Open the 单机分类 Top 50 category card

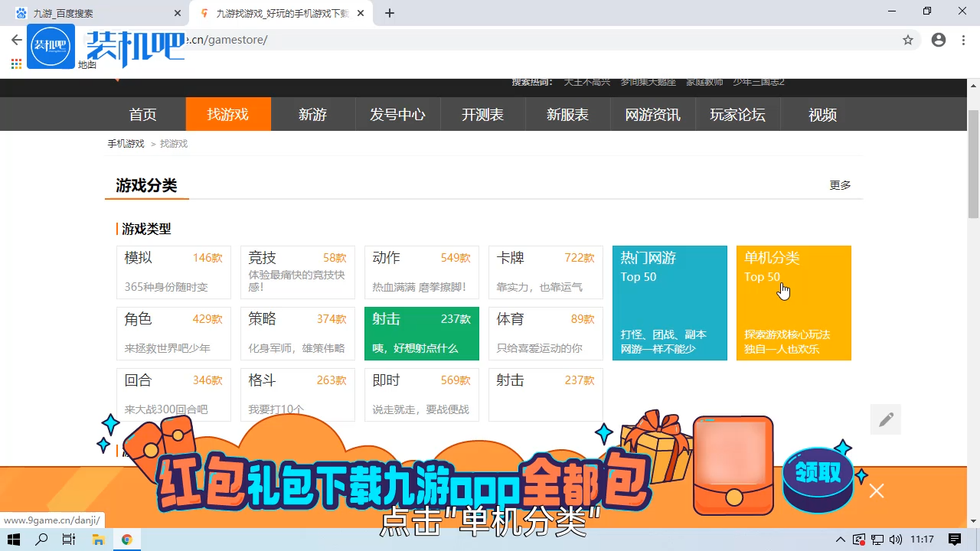click(x=794, y=303)
